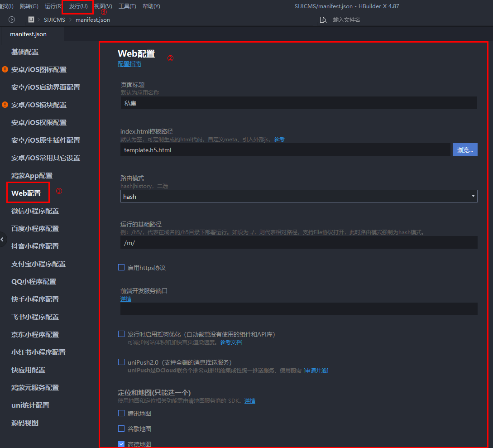Uncheck the 高德地图 option
Image resolution: width=493 pixels, height=448 pixels.
(121, 444)
